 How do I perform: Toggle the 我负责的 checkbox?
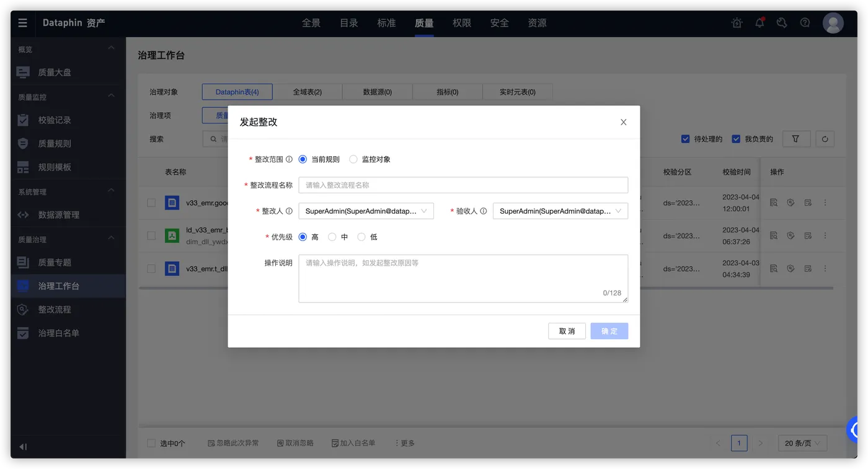736,139
